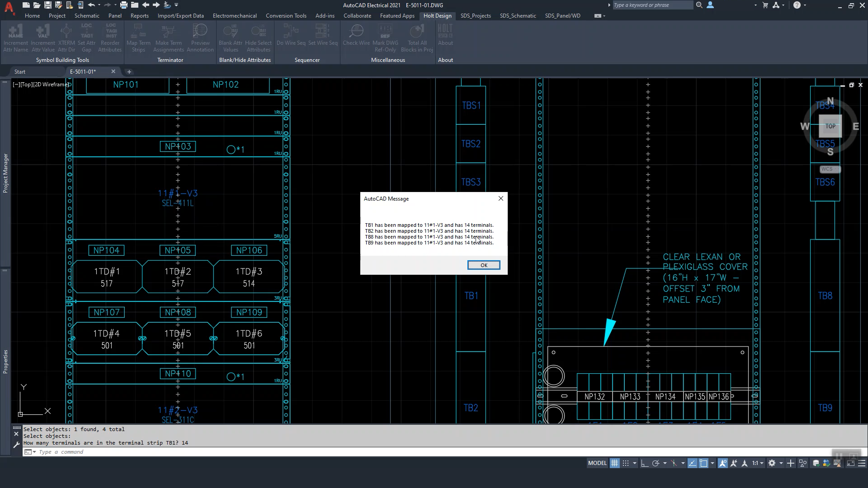This screenshot has height=488, width=868.
Task: Toggle polar tracking in status bar
Action: point(656,463)
